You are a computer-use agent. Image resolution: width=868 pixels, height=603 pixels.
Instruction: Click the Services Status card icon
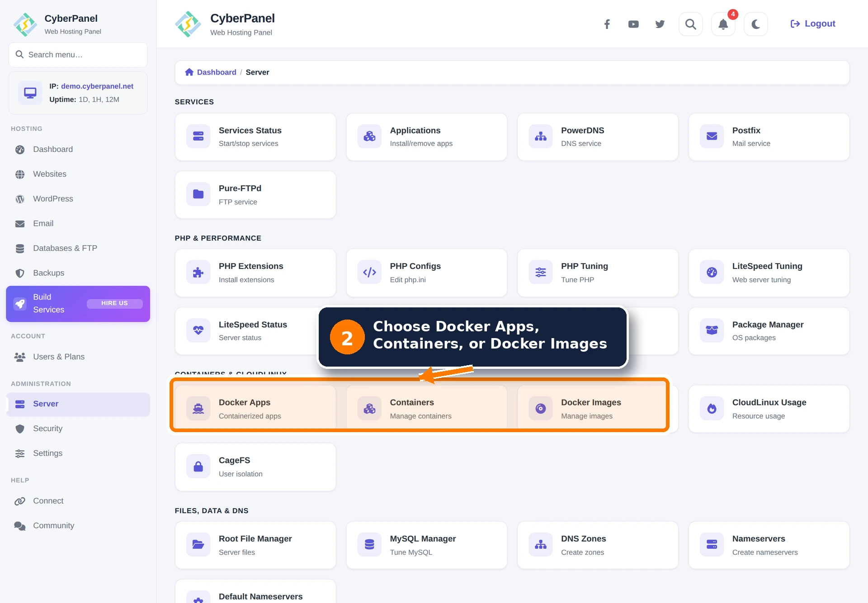pos(198,136)
